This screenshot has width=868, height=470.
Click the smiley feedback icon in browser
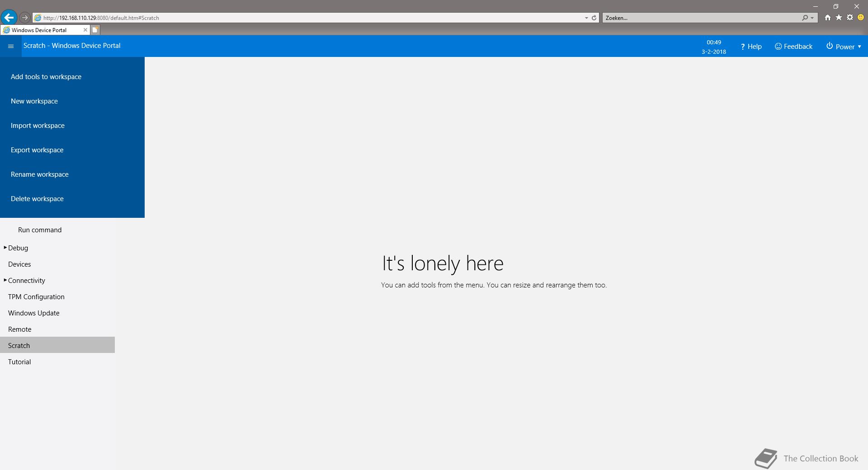pos(861,18)
